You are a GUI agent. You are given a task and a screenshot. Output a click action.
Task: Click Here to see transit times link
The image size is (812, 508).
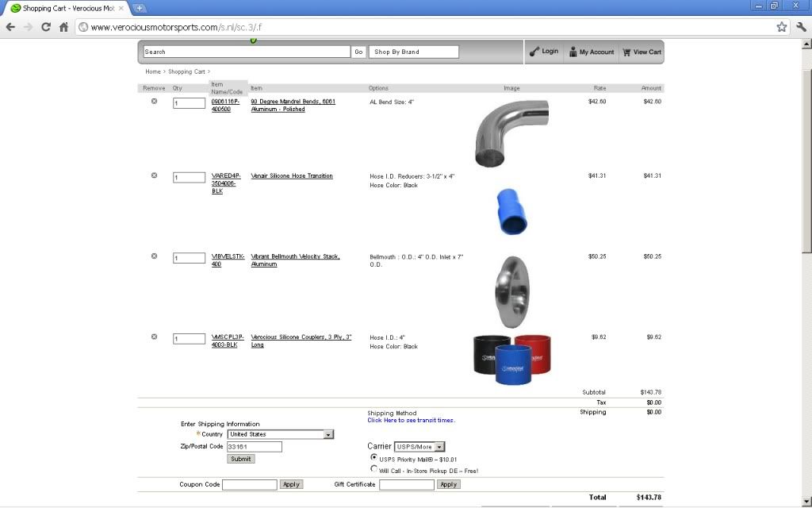click(412, 421)
